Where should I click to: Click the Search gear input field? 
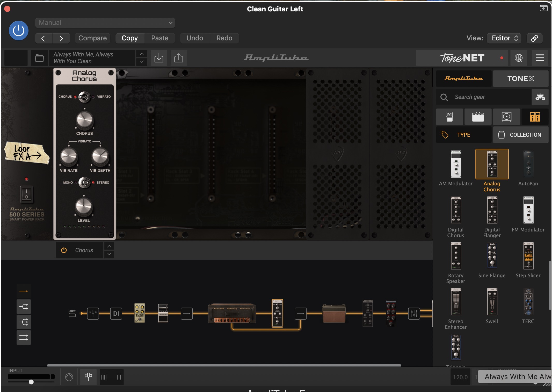483,97
